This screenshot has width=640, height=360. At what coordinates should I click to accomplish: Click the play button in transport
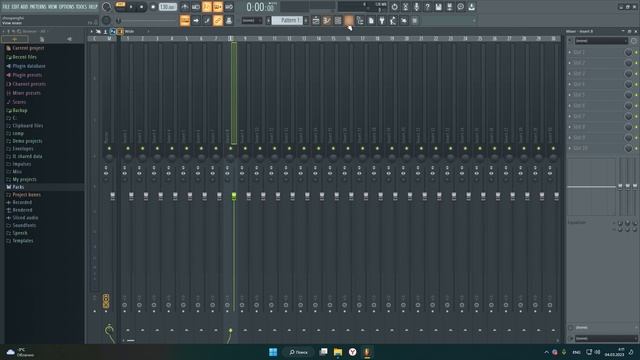(131, 7)
